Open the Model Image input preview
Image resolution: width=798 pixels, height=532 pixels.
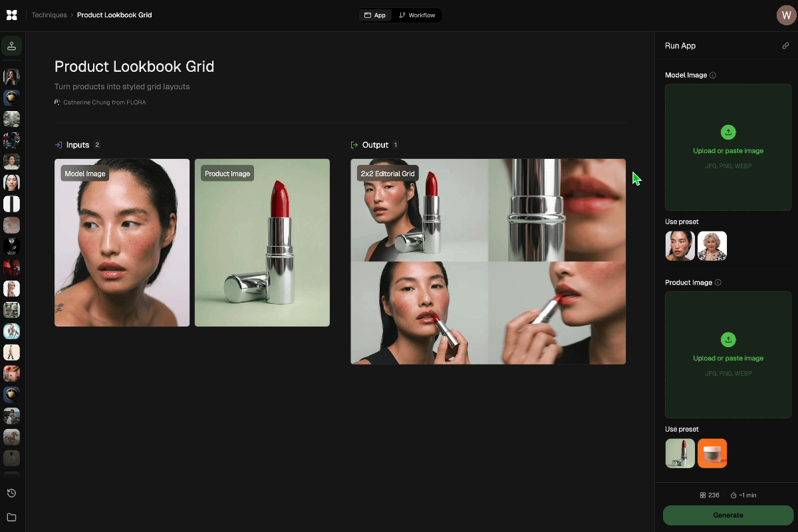(122, 243)
